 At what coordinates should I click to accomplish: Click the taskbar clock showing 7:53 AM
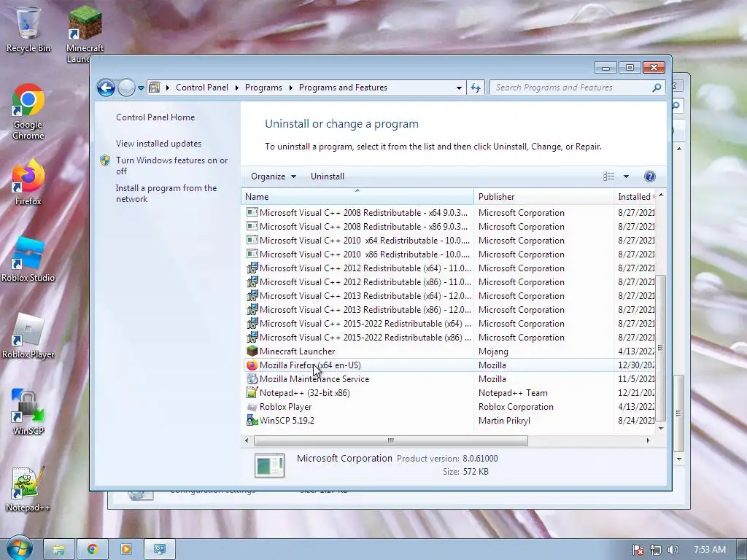pos(709,550)
